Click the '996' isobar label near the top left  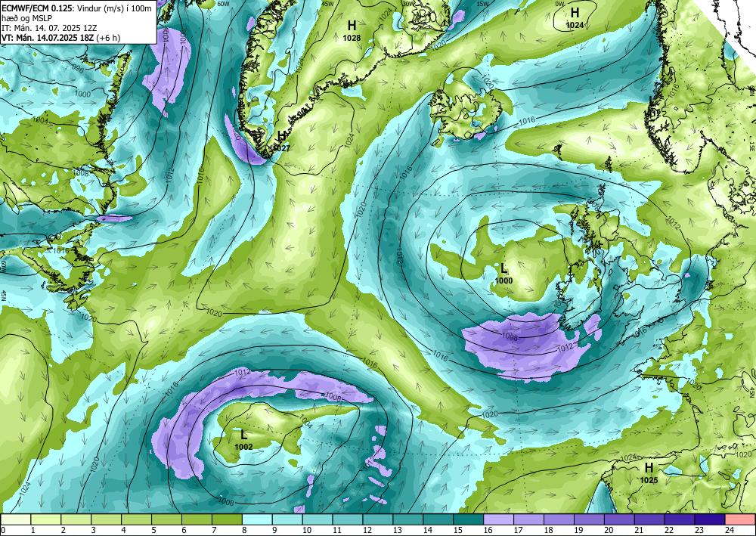tap(78, 70)
